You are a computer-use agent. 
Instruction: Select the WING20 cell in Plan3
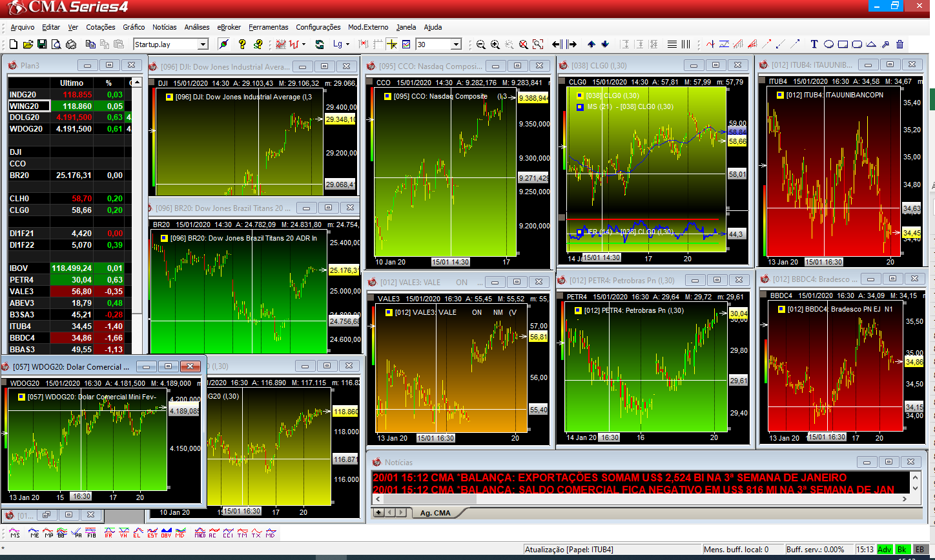(x=29, y=106)
